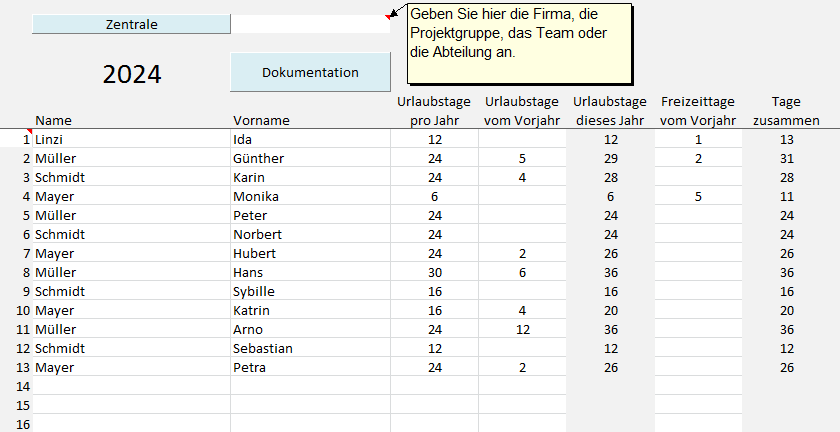840x432 pixels.
Task: Click the Freizeittage vom Vorjahr header
Action: (698, 110)
